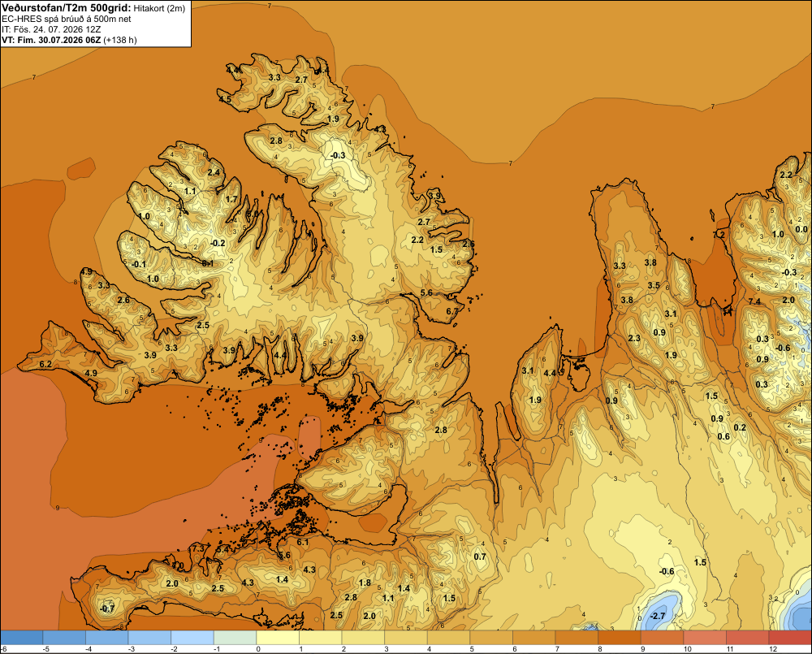Select the legend swatch between 7 and 8
812x654 pixels.
click(577, 638)
